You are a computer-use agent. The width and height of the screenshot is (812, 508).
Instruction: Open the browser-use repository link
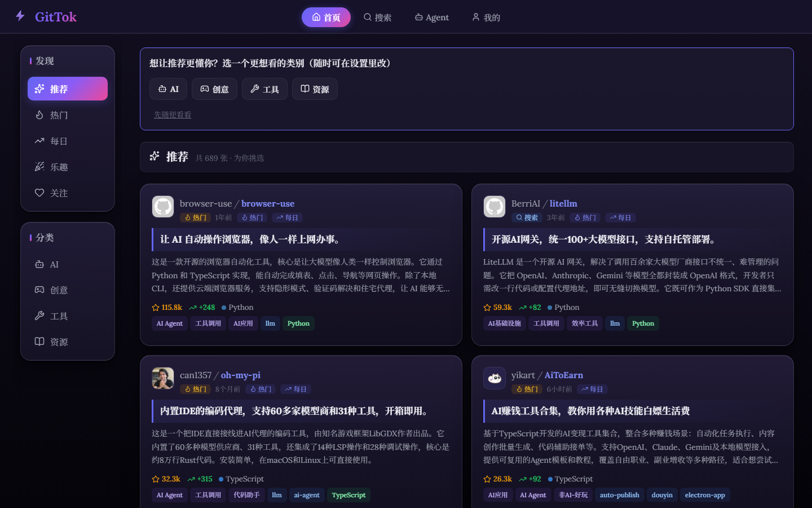tap(268, 203)
